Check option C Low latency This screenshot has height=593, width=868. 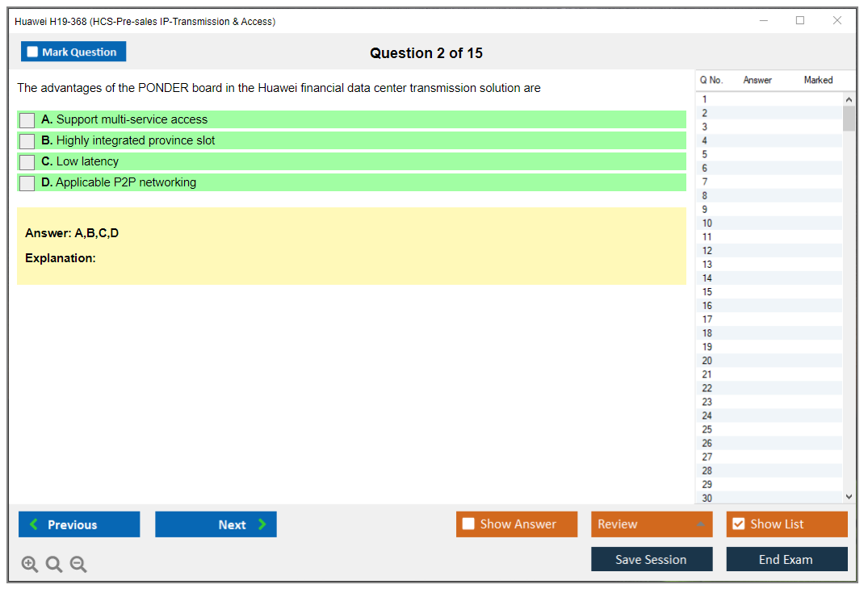(x=27, y=162)
